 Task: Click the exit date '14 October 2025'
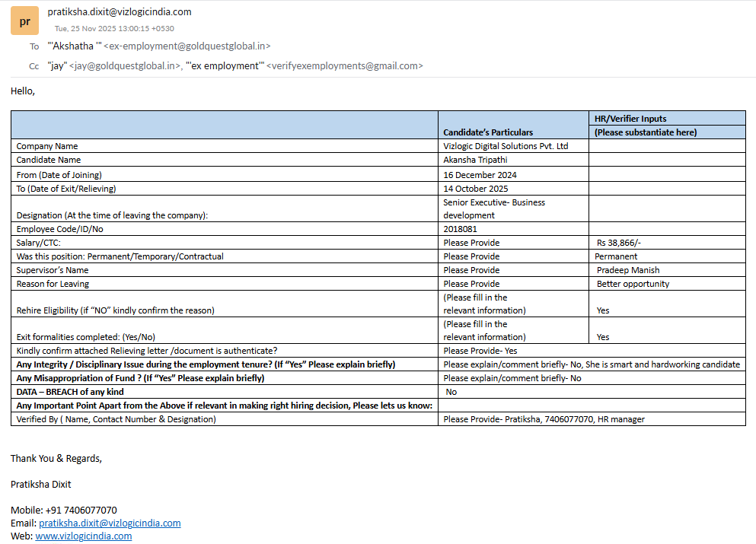pyautogui.click(x=476, y=188)
